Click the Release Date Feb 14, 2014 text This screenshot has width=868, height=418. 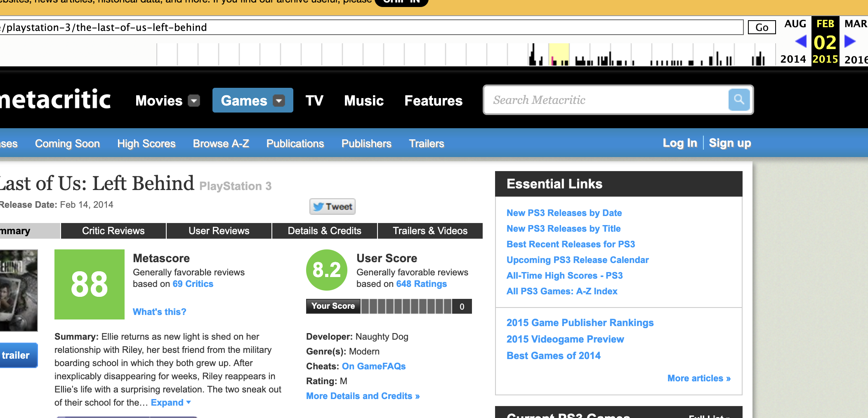57,205
